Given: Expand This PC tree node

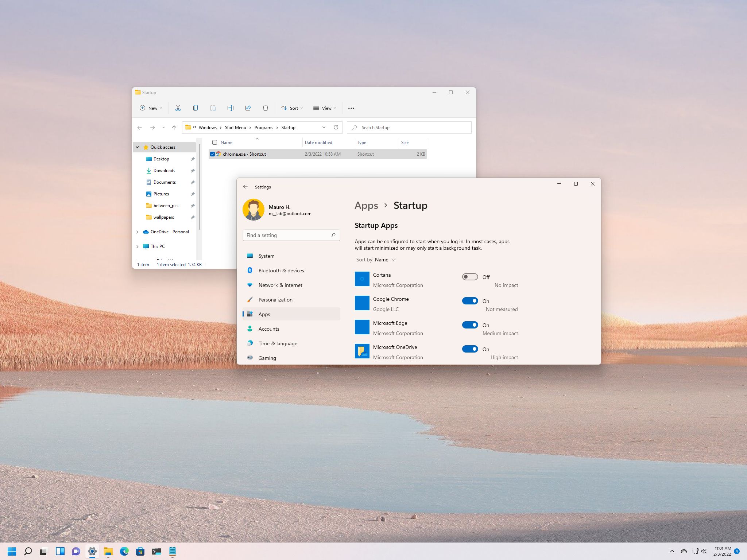Looking at the screenshot, I should point(138,246).
